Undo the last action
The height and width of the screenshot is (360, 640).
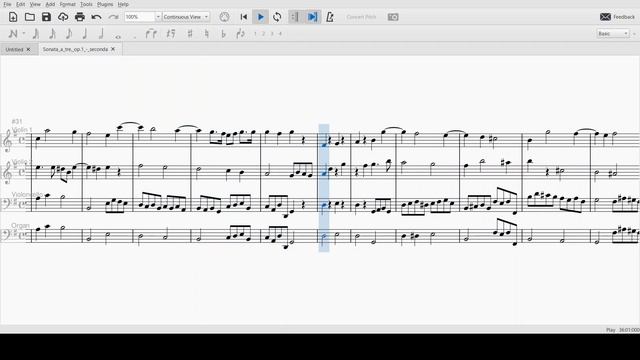(x=96, y=17)
